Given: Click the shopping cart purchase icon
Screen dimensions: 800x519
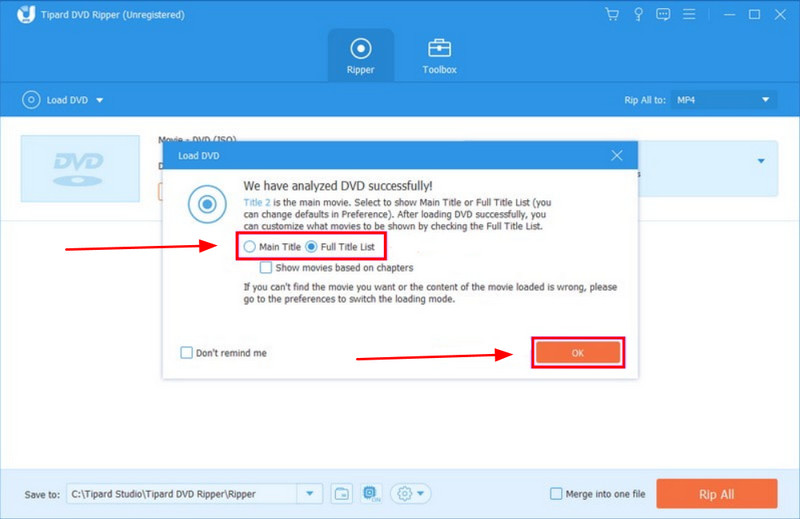Looking at the screenshot, I should (612, 15).
